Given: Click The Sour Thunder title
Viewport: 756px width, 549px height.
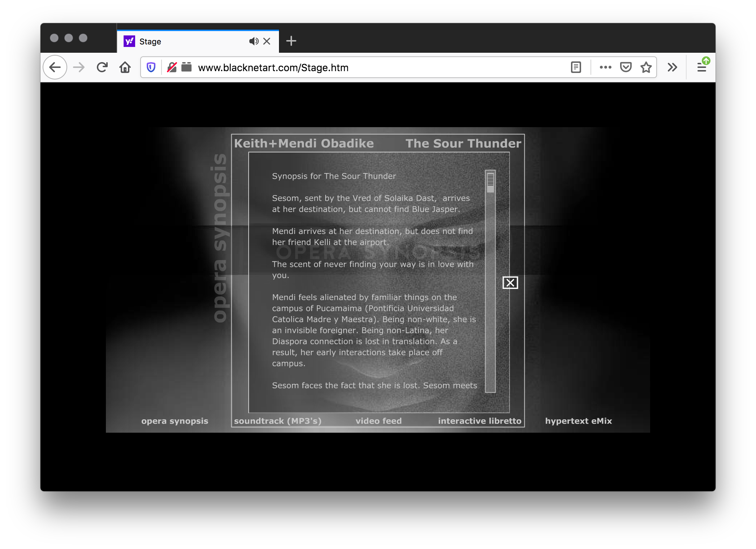Looking at the screenshot, I should [x=463, y=143].
